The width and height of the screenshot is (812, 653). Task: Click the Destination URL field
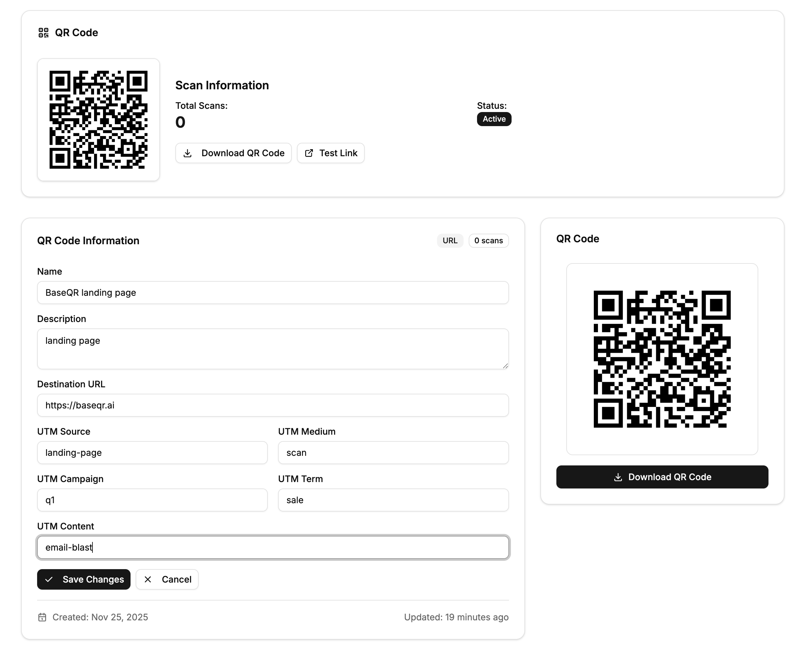point(273,405)
